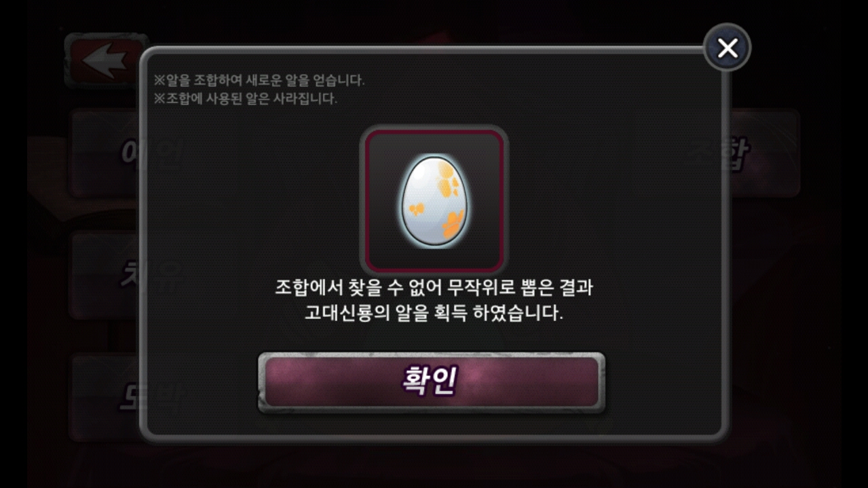
Task: Click the maroon-bordered egg item frame
Action: pyautogui.click(x=434, y=200)
